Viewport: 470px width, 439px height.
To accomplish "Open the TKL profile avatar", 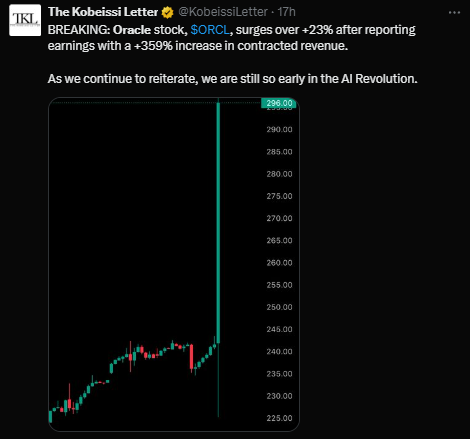I will [x=25, y=20].
